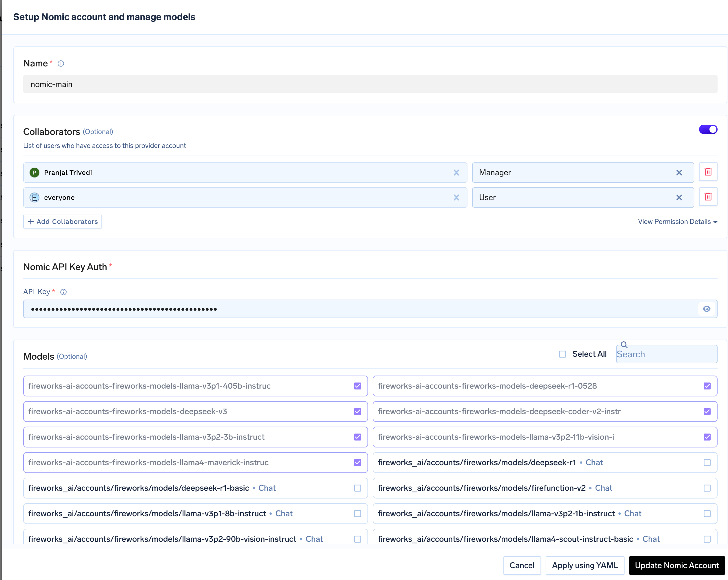Screen dimensions: 728x580
Task: Check the llama-v3p2-1b-instruct Chat model
Action: pyautogui.click(x=707, y=514)
